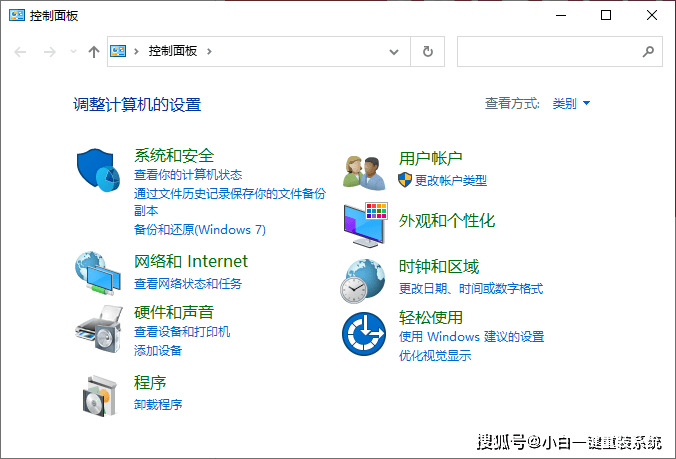Open 网络和 Internet category heading
This screenshot has width=676, height=459.
(191, 262)
